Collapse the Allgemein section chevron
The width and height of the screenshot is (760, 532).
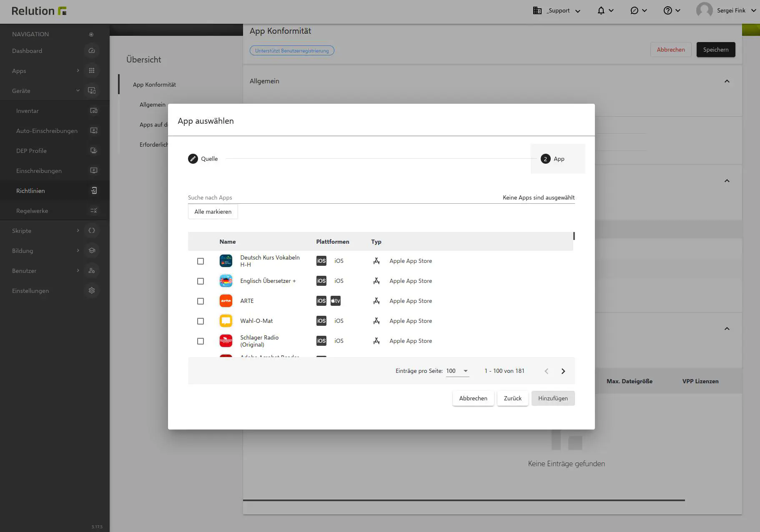(x=727, y=81)
